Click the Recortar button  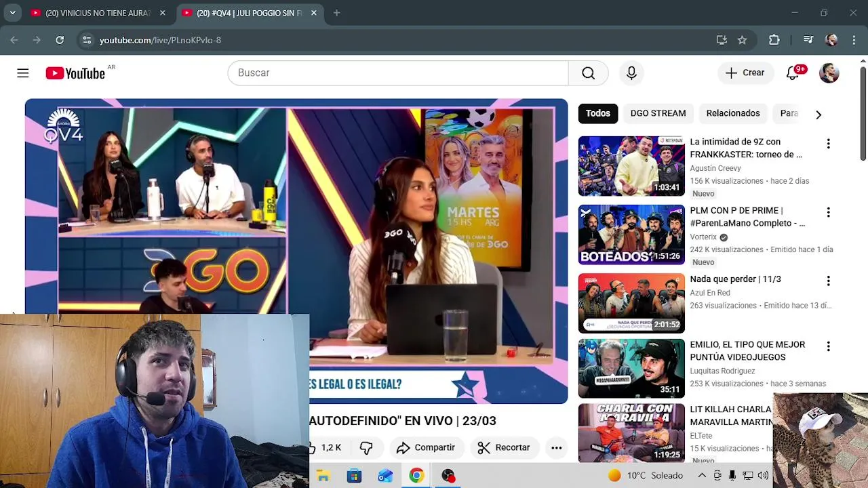pos(504,447)
